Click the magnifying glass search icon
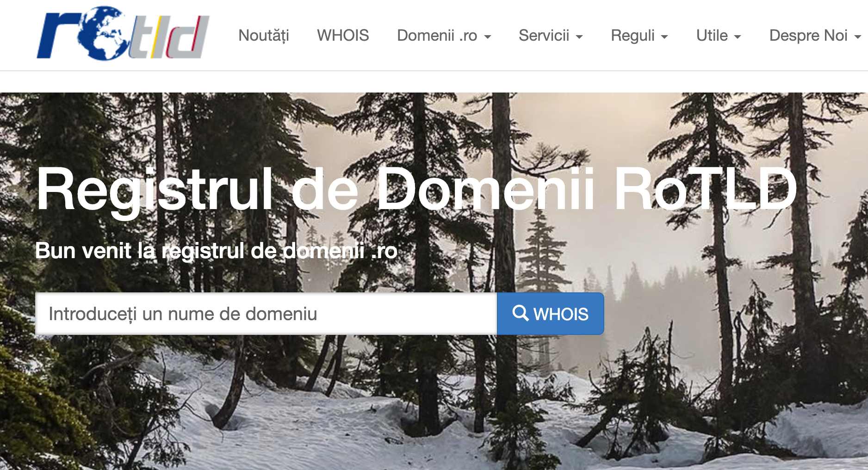This screenshot has width=868, height=470. [521, 313]
